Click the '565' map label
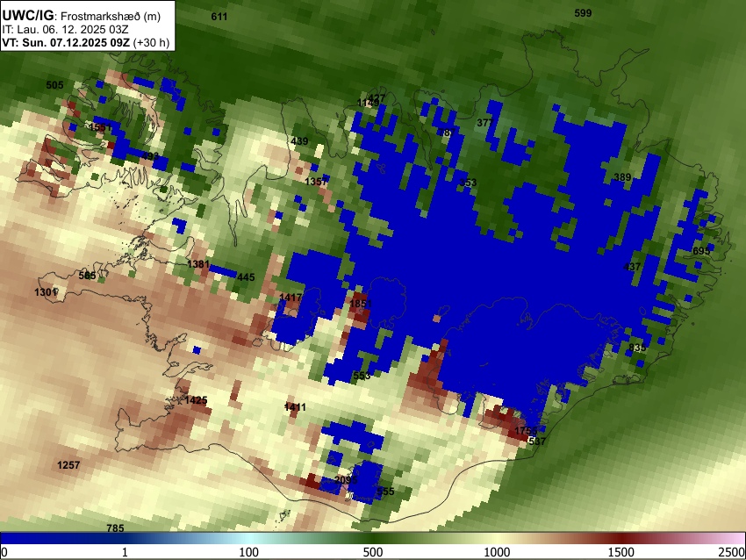 87,276
